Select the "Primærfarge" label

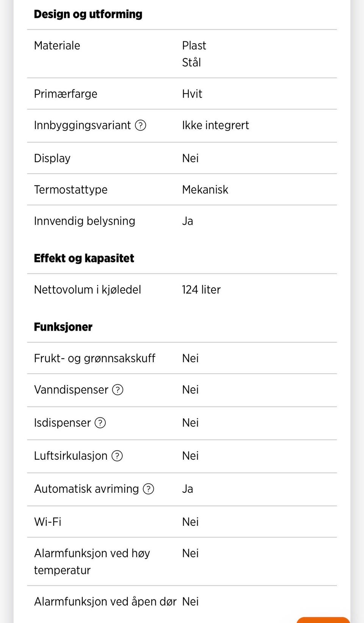66,94
